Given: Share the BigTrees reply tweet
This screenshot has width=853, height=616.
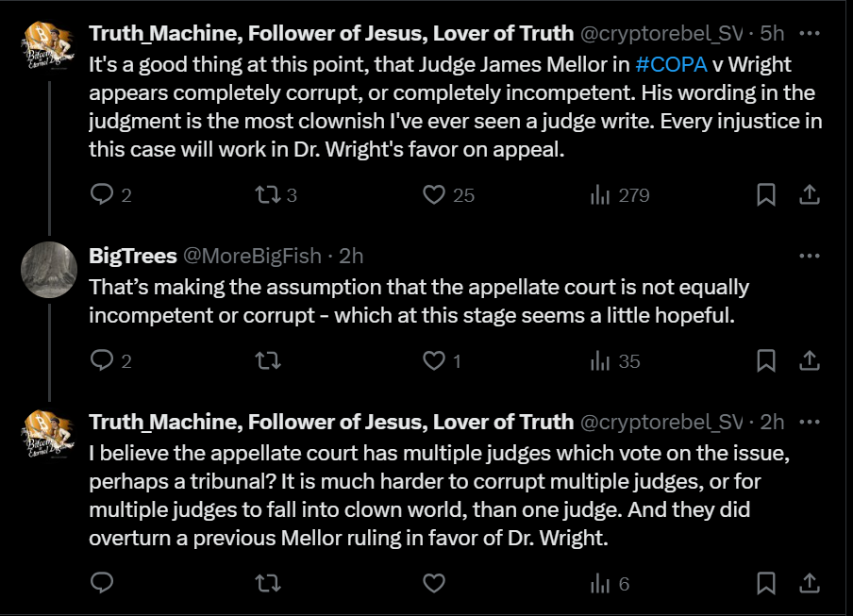Looking at the screenshot, I should 809,361.
